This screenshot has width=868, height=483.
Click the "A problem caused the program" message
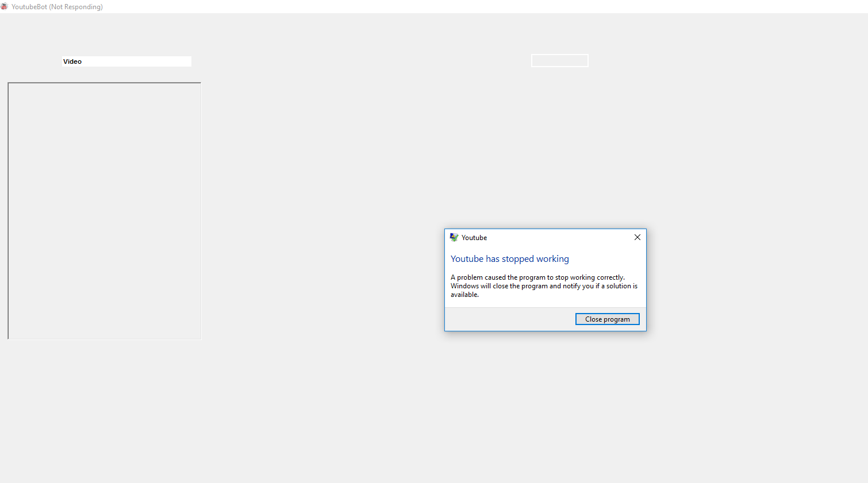point(544,286)
